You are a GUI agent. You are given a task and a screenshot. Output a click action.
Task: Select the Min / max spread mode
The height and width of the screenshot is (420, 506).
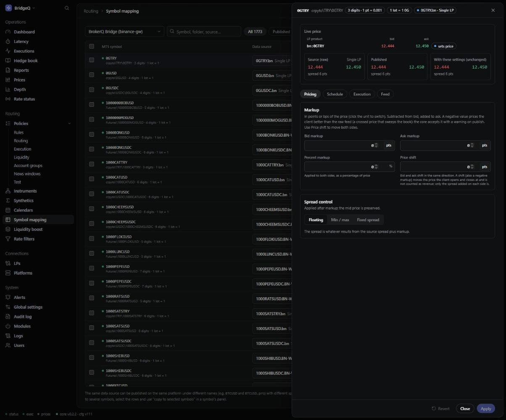[340, 220]
